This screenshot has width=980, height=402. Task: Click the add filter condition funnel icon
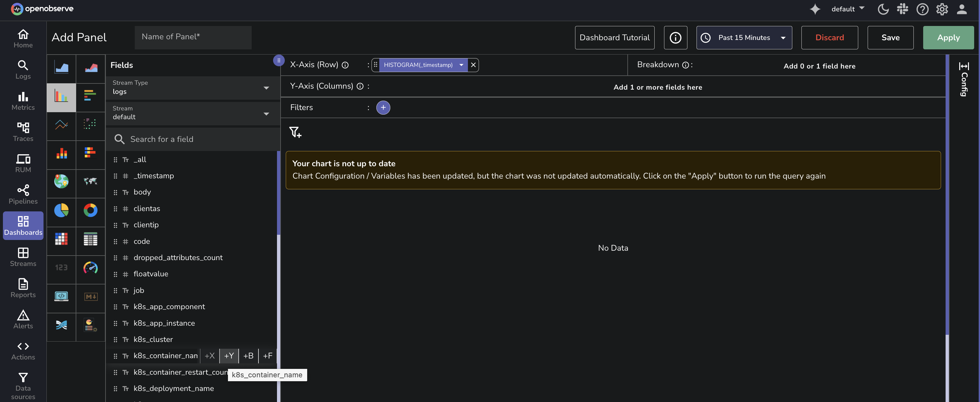coord(295,132)
